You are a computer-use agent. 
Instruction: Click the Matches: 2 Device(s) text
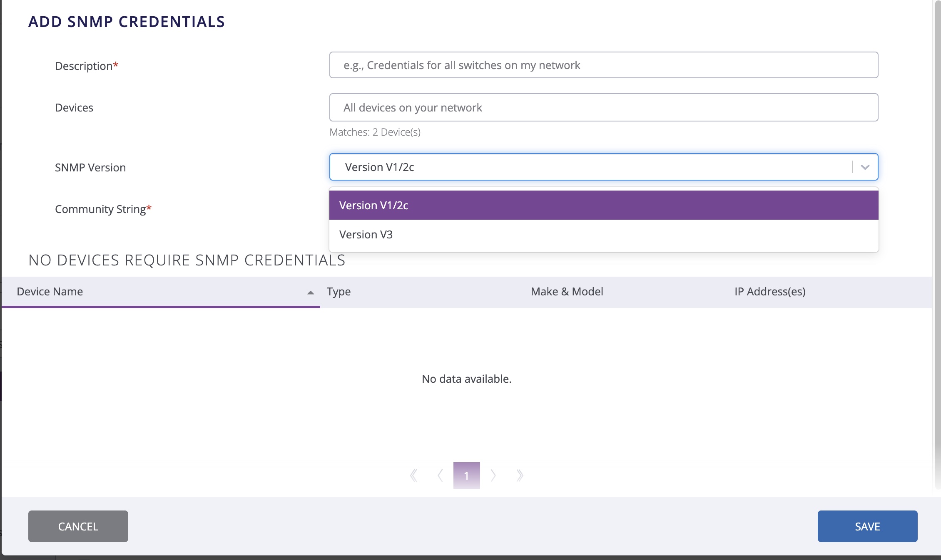click(x=375, y=132)
